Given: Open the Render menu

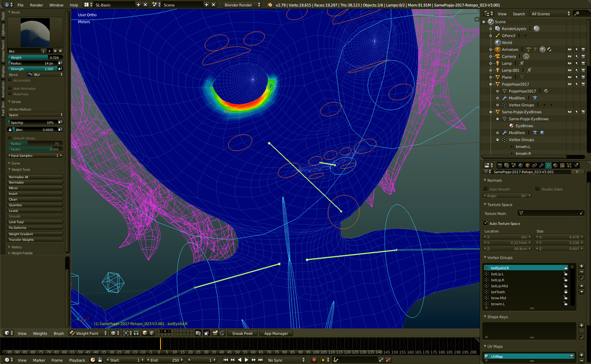Looking at the screenshot, I should click(36, 5).
